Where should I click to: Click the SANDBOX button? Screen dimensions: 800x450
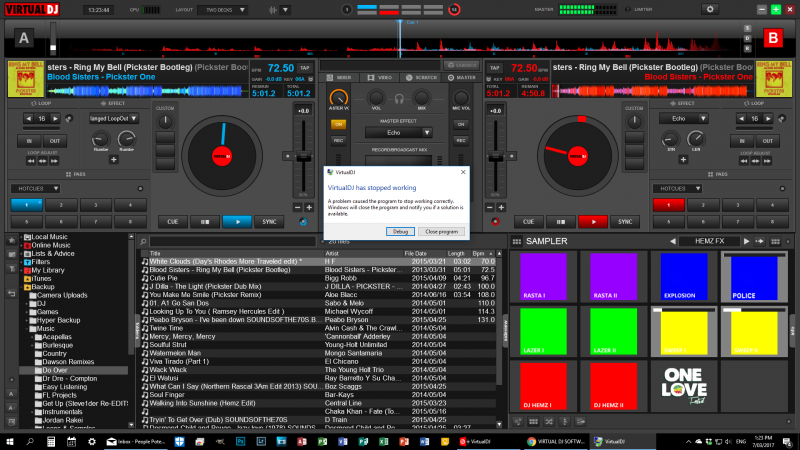pos(461,65)
